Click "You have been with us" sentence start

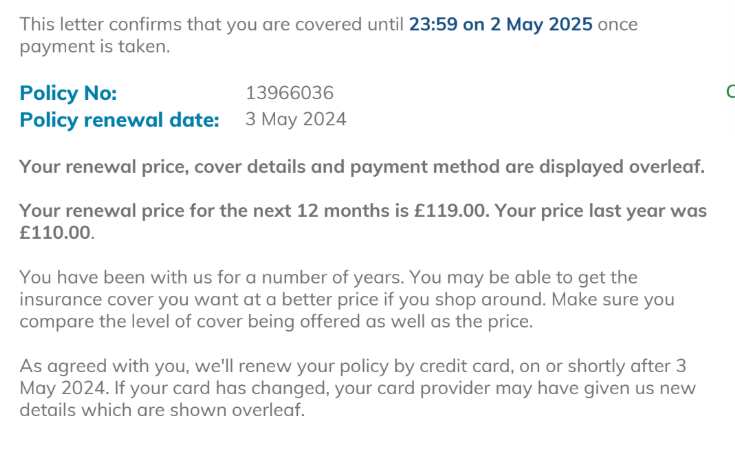point(108,277)
